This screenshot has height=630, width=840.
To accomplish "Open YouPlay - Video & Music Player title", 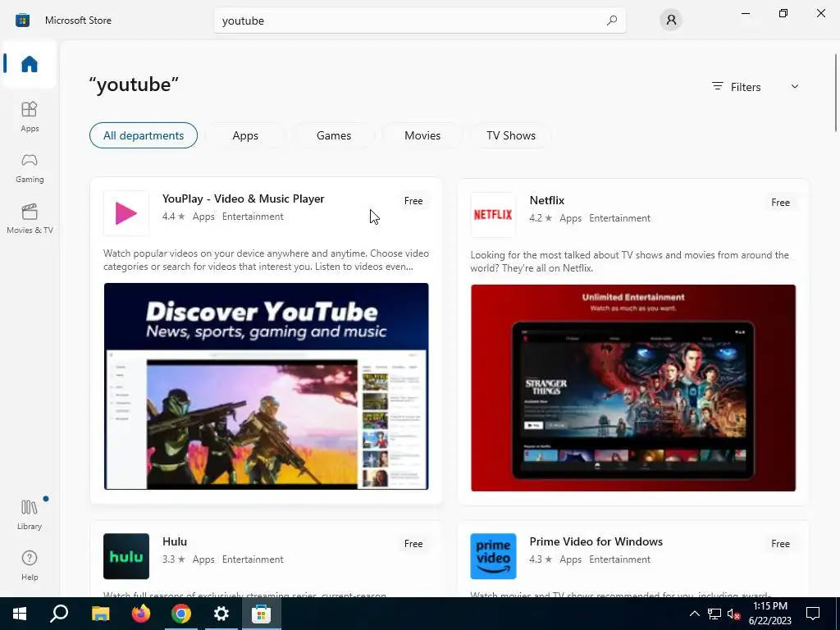I will point(243,199).
